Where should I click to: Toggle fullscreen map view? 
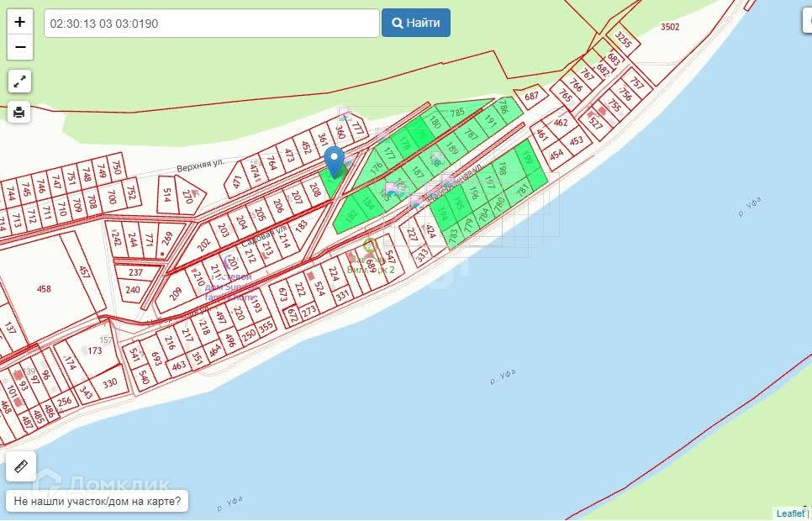pyautogui.click(x=19, y=82)
